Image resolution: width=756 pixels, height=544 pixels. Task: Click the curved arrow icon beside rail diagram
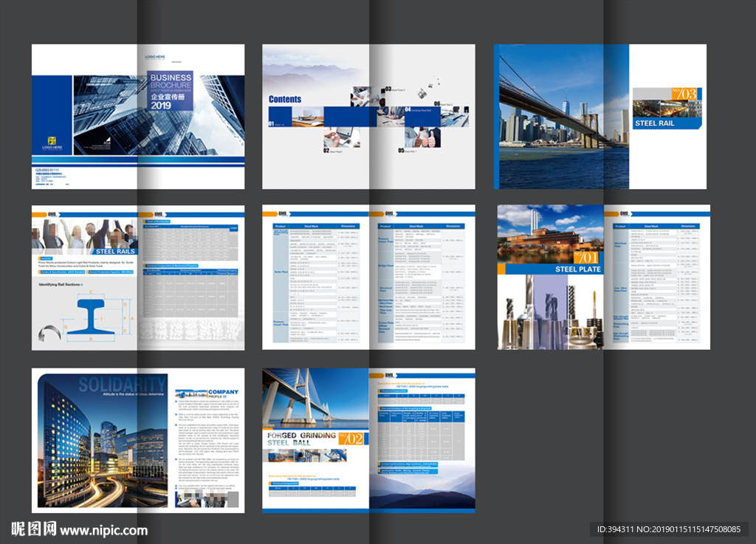(x=49, y=332)
